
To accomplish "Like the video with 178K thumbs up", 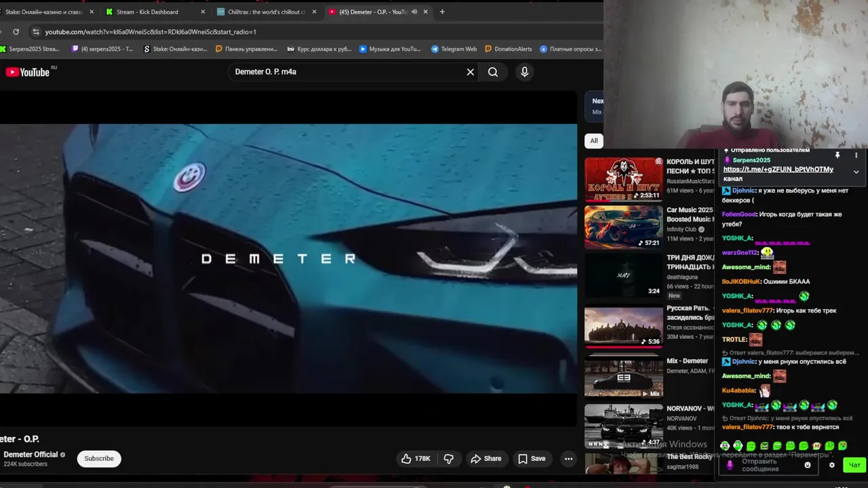I will (x=416, y=459).
